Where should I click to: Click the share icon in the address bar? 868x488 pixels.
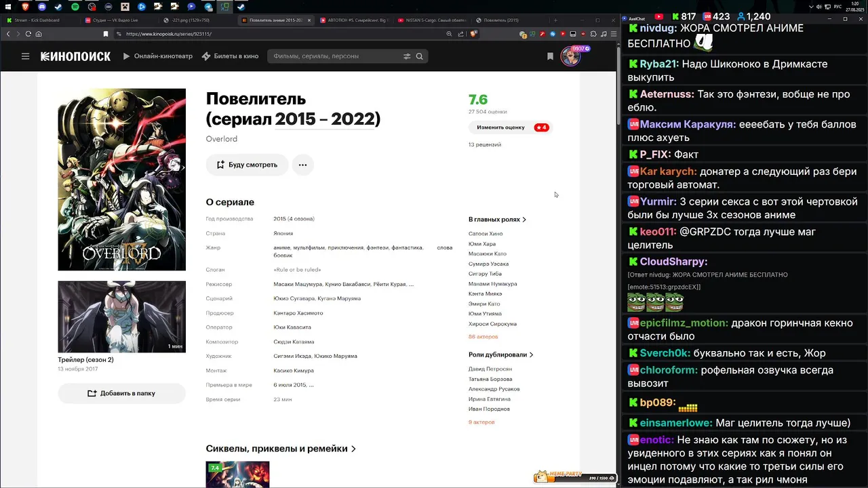[x=460, y=34]
